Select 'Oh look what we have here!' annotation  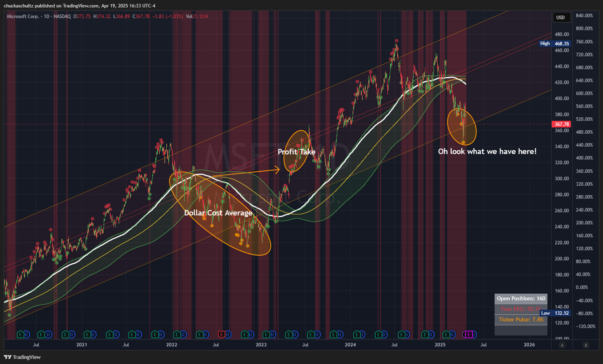tap(487, 151)
